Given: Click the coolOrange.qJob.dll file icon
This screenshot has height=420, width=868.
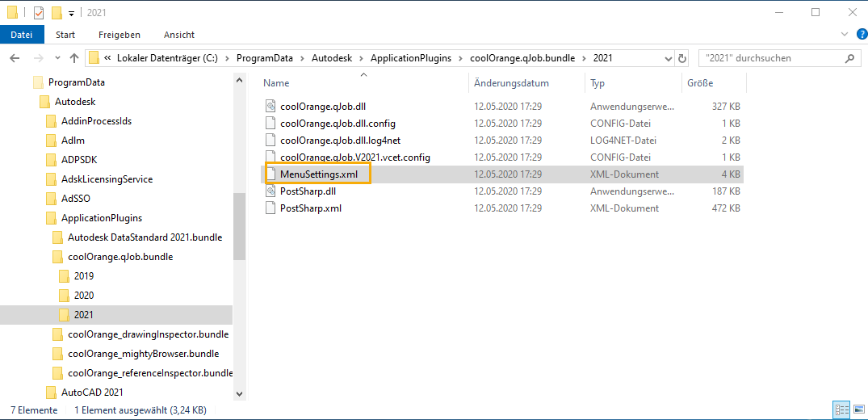Looking at the screenshot, I should 271,106.
